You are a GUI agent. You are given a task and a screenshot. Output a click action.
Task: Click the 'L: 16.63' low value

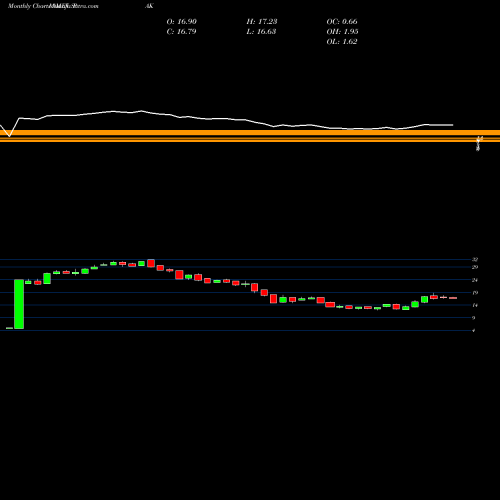pyautogui.click(x=261, y=31)
